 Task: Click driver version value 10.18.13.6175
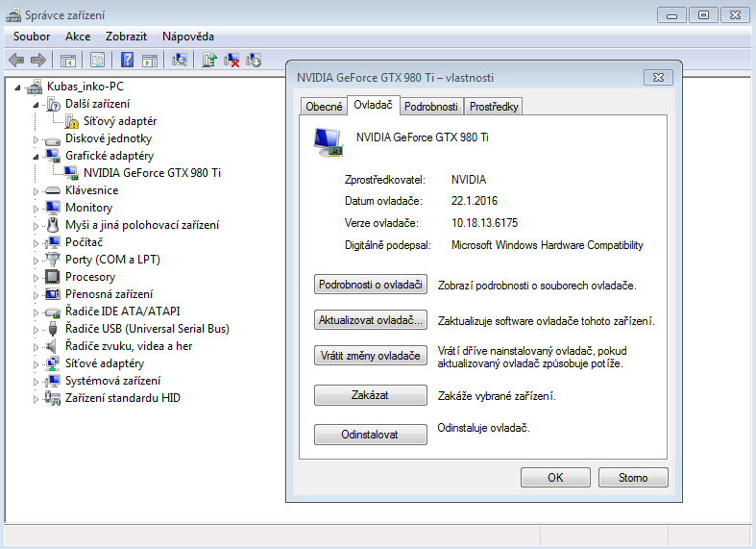click(x=484, y=223)
